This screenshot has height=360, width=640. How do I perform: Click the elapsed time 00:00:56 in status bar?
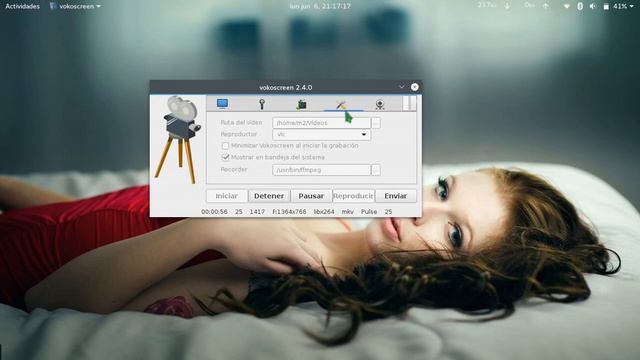[214, 212]
